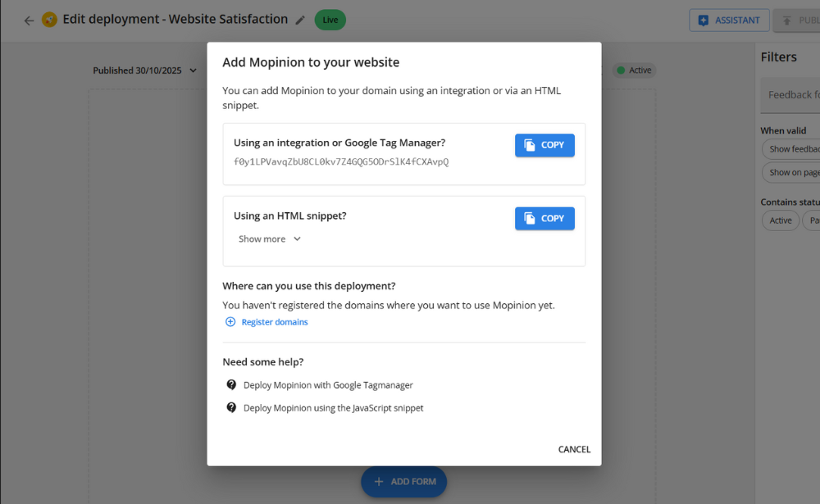This screenshot has width=820, height=504.
Task: Expand Show more under the HTML snippet
Action: [268, 238]
